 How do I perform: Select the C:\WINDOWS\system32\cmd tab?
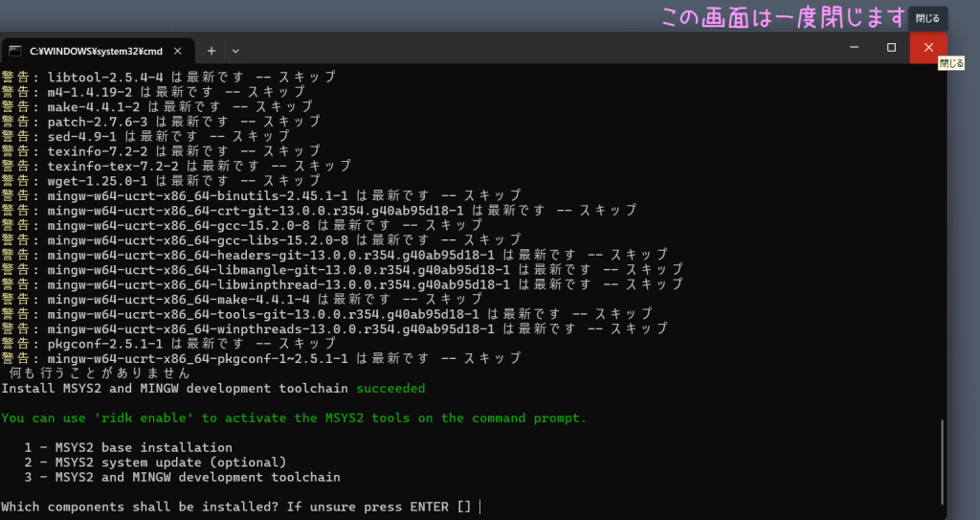(x=94, y=50)
